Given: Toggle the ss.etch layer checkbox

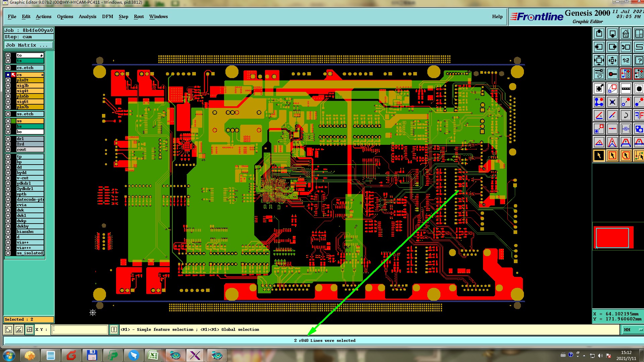Looking at the screenshot, I should pos(8,114).
